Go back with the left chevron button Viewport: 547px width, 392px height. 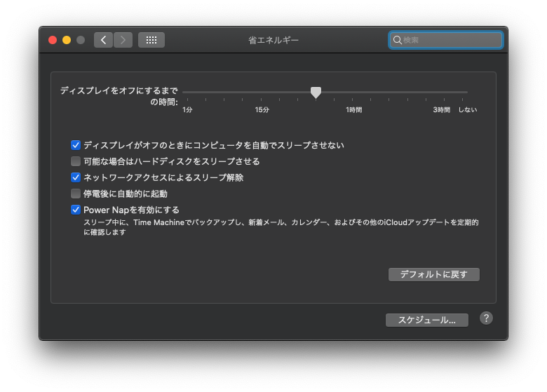[x=103, y=40]
